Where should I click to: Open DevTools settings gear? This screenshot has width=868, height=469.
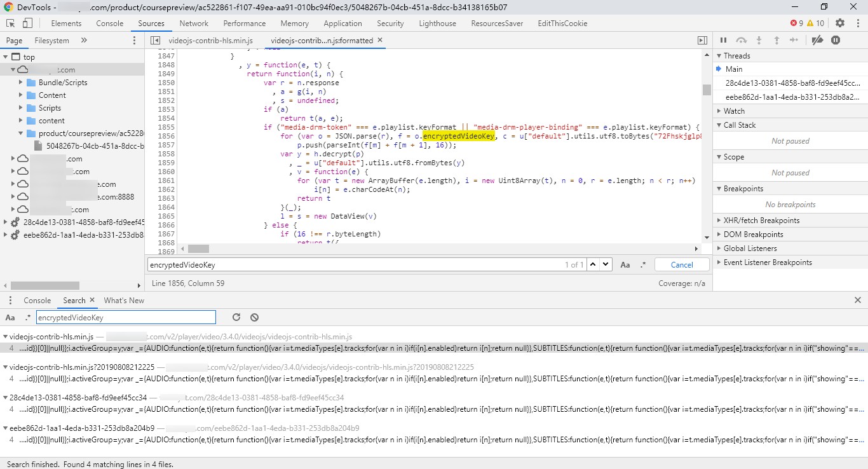coord(840,24)
